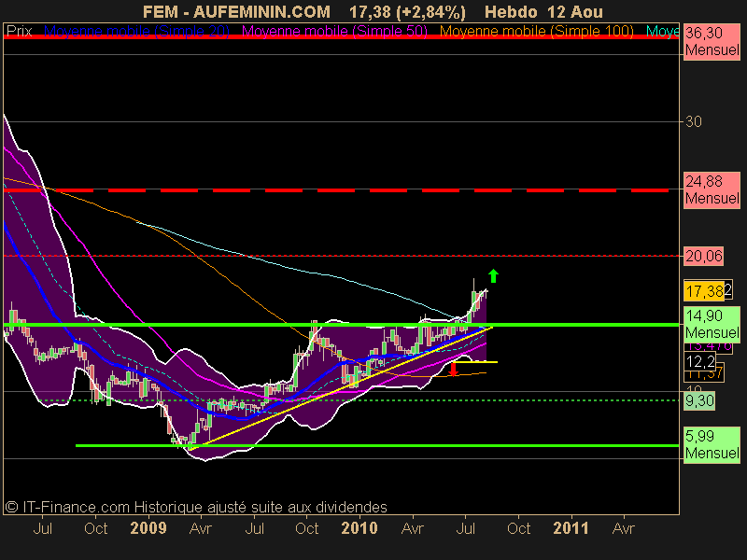Screen dimensions: 747x560
Task: Click the orange 17,38 current price label
Action: (x=704, y=291)
